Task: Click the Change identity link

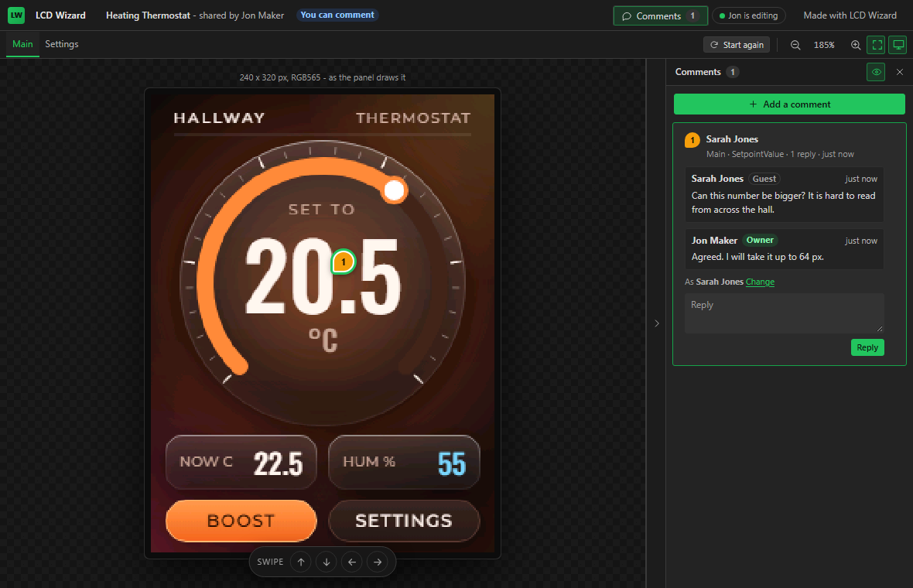Action: [x=760, y=282]
